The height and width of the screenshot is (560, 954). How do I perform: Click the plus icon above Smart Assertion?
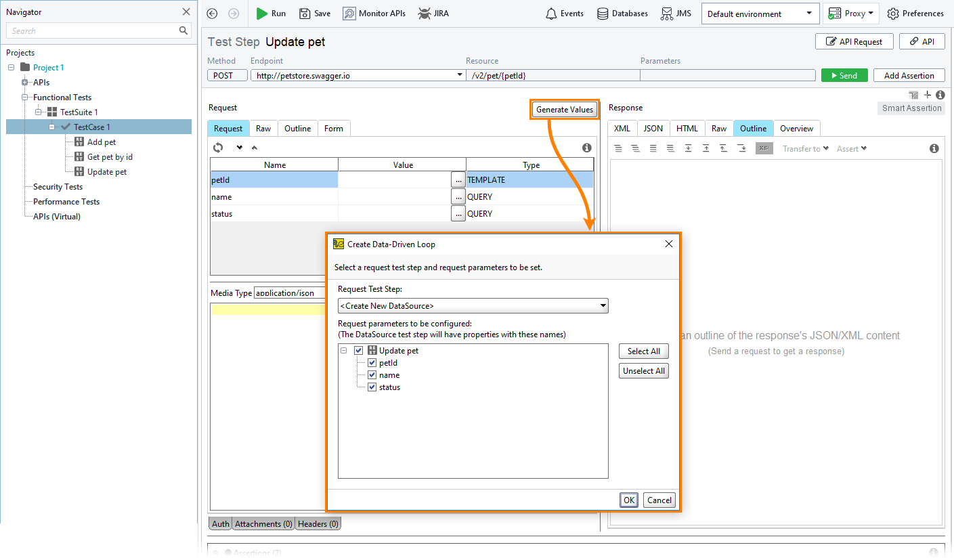click(x=928, y=95)
